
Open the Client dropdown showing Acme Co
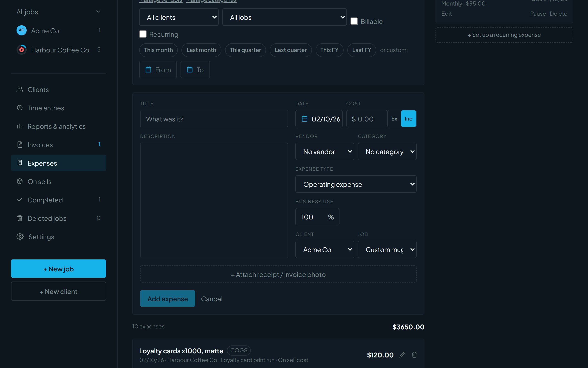click(x=325, y=250)
